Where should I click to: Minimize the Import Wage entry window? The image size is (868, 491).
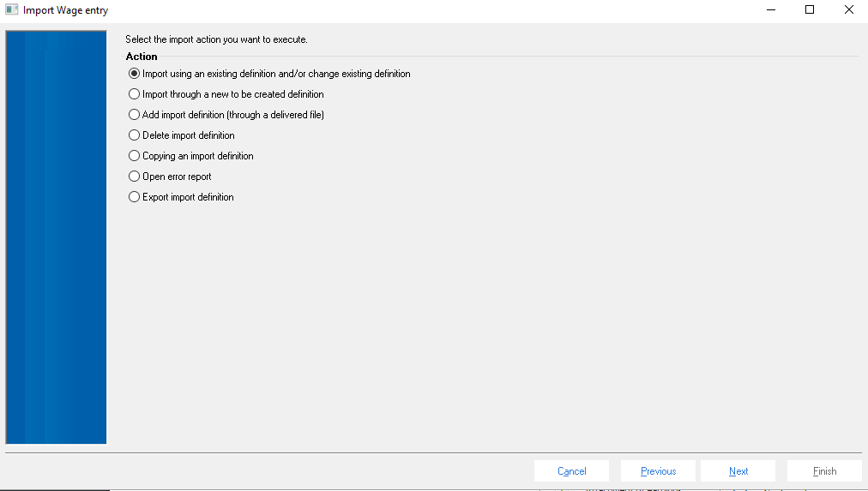[x=770, y=10]
